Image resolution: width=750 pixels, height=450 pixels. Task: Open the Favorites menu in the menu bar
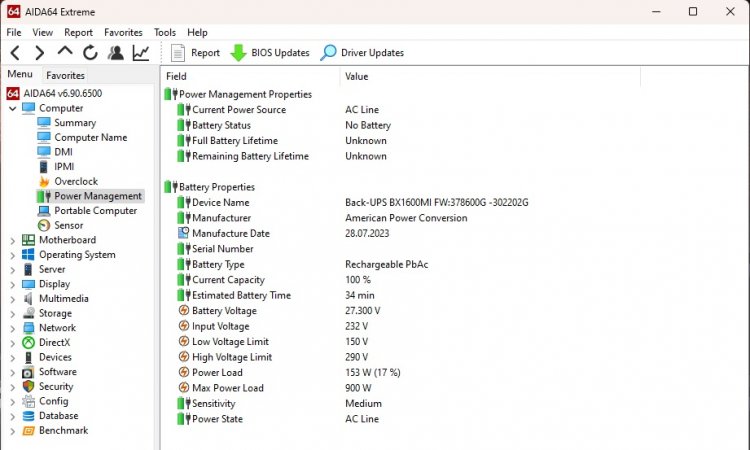(x=123, y=33)
